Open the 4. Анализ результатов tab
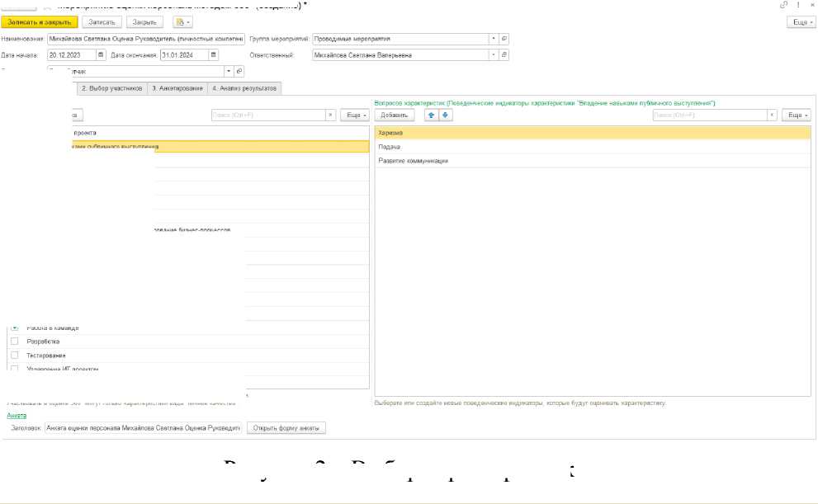Screen dimensions: 818x504 point(244,87)
